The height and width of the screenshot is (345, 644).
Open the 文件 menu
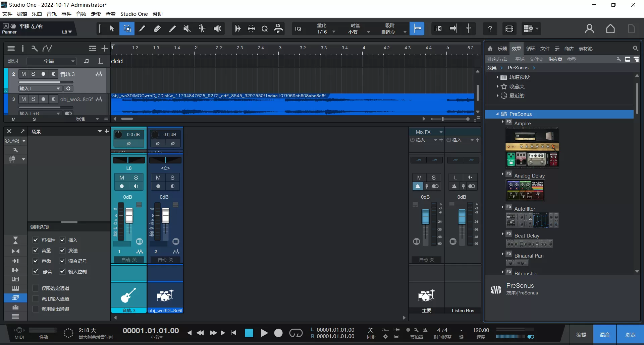coord(7,14)
